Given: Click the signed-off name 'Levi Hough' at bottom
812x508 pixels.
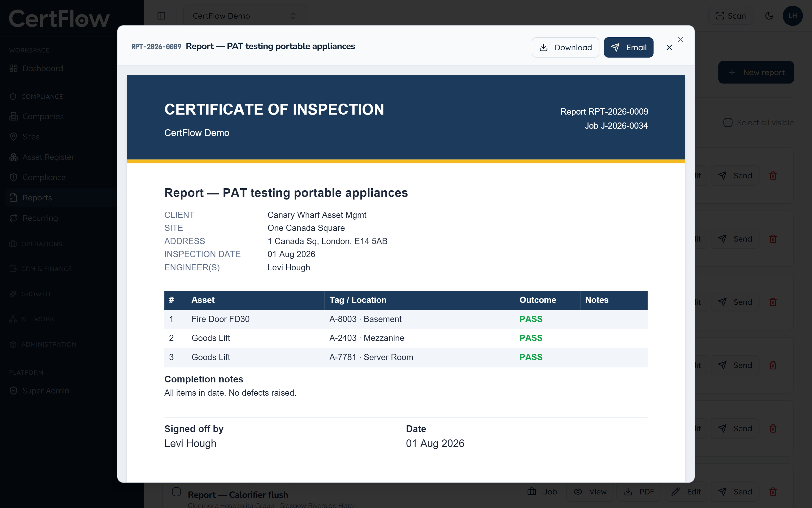Looking at the screenshot, I should click(x=190, y=443).
